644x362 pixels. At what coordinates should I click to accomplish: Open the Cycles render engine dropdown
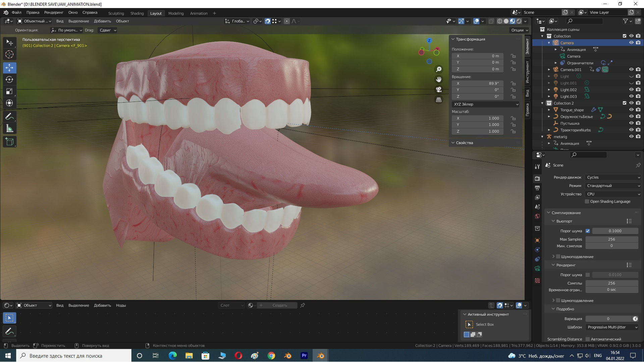point(613,177)
